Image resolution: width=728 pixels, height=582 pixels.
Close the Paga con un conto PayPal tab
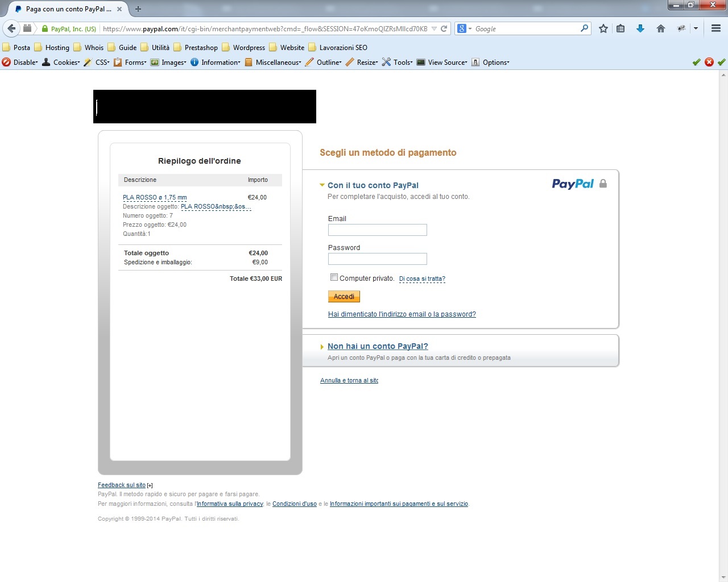pyautogui.click(x=119, y=9)
